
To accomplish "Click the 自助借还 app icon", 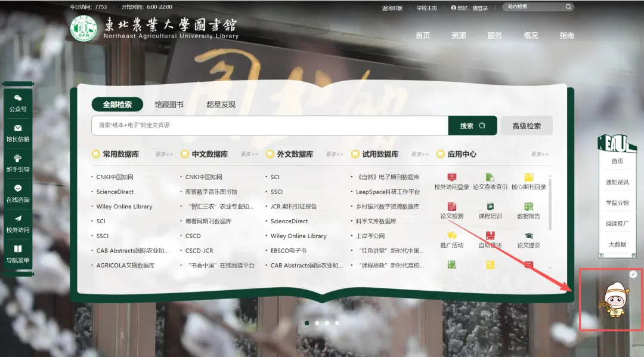I will click(490, 236).
